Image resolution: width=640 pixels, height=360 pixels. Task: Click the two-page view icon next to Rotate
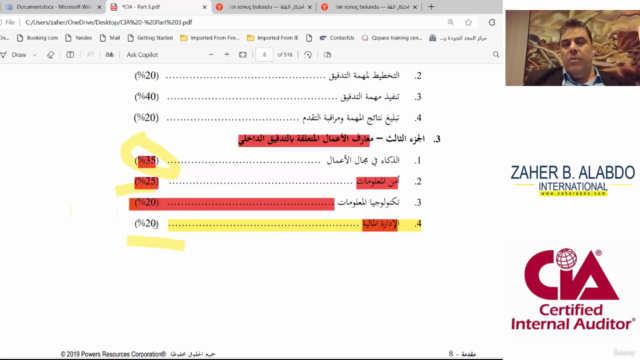[x=327, y=55]
